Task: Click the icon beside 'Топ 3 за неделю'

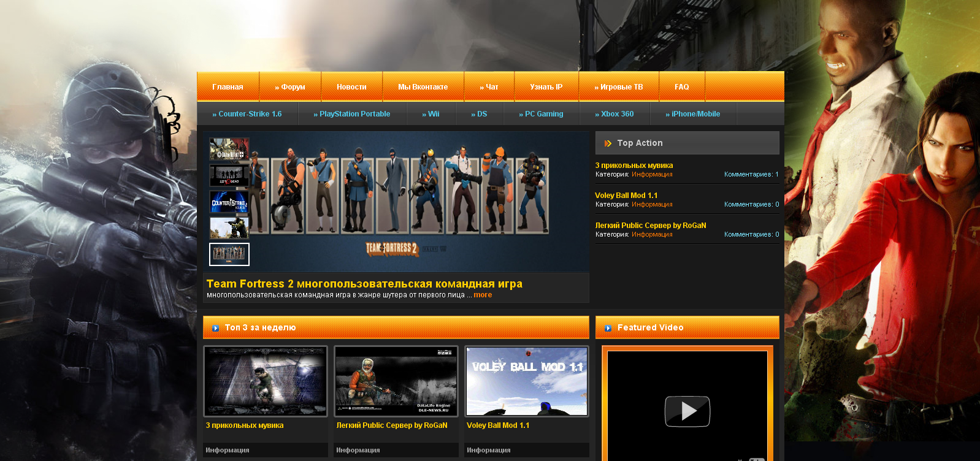Action: (x=215, y=329)
